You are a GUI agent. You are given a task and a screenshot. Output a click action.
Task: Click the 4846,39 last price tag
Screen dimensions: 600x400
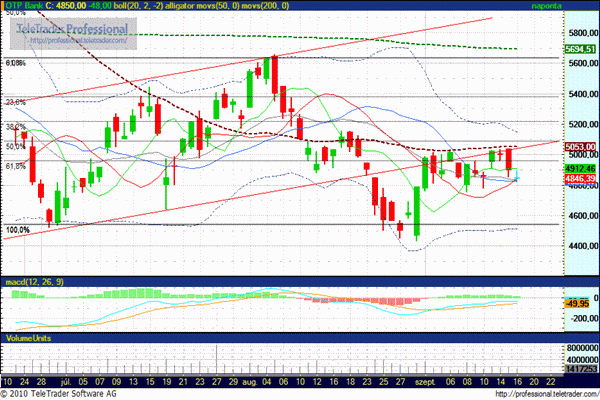point(579,178)
